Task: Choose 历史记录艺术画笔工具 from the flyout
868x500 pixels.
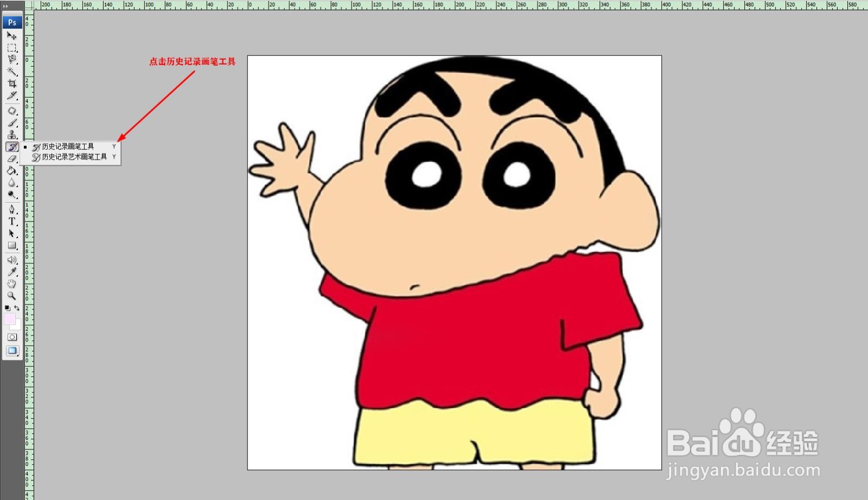Action: click(71, 157)
